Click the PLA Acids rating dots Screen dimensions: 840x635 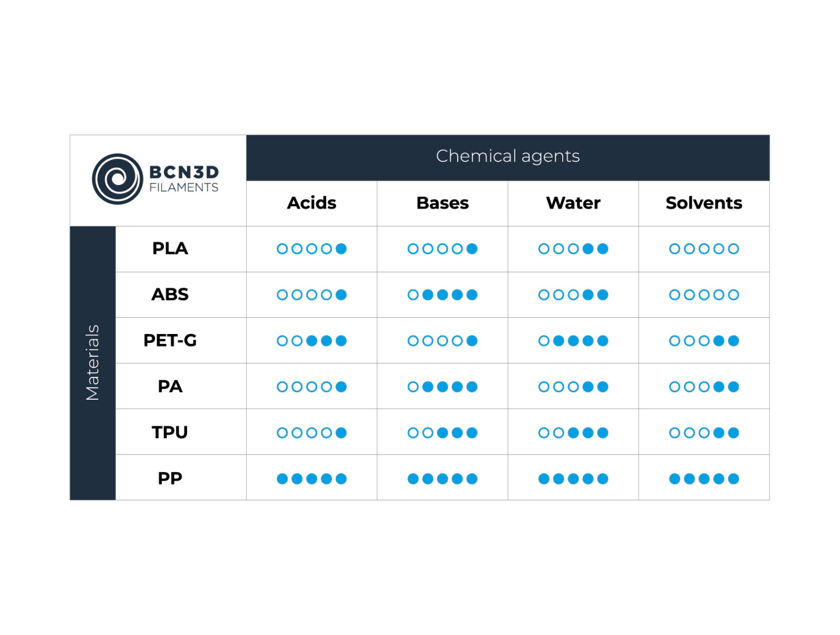(312, 249)
